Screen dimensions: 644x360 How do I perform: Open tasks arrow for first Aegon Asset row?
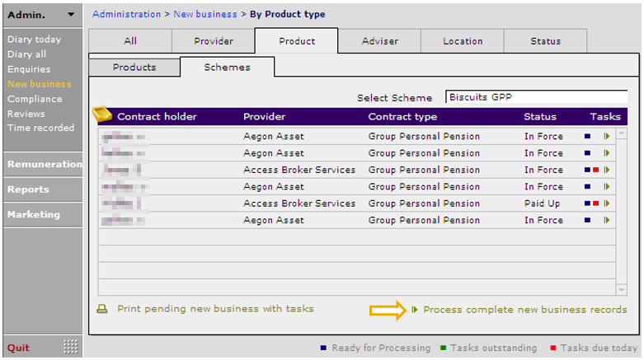pyautogui.click(x=608, y=137)
